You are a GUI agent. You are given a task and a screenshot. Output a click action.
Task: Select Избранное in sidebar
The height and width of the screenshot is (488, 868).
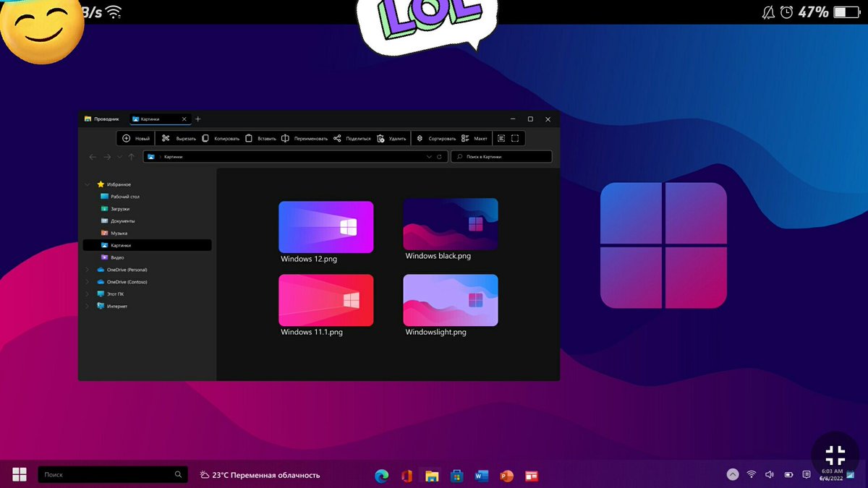coord(114,184)
